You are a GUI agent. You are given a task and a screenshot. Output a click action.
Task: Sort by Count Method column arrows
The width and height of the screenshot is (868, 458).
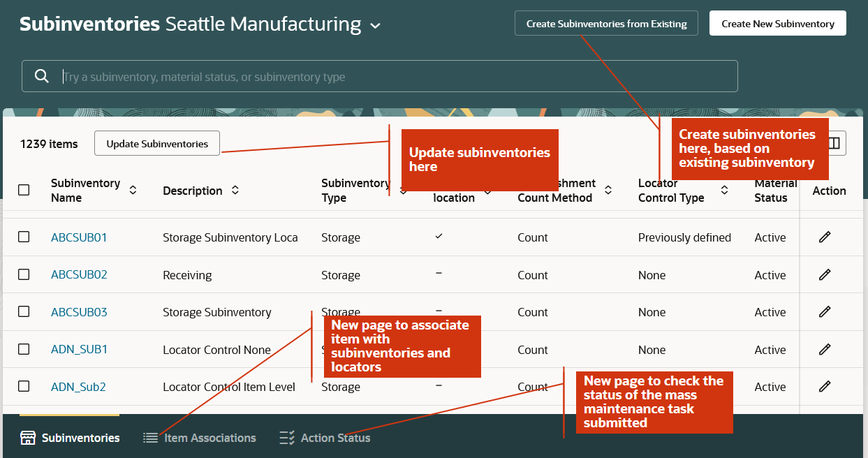[608, 190]
